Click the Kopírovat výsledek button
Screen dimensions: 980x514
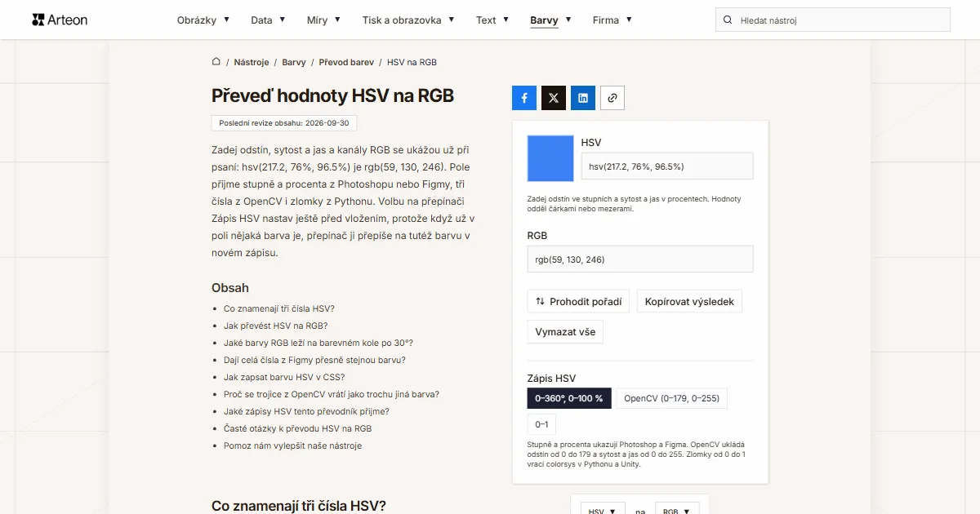689,301
